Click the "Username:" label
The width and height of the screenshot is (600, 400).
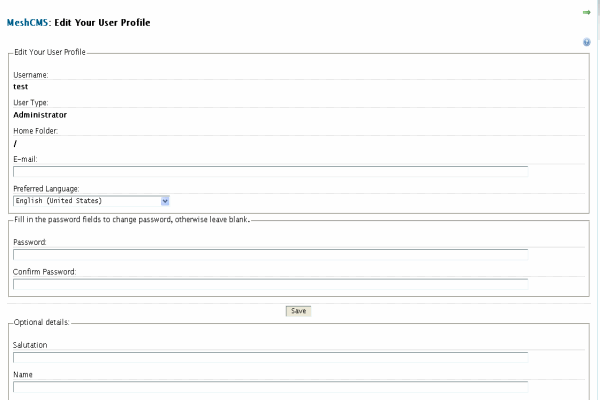31,75
